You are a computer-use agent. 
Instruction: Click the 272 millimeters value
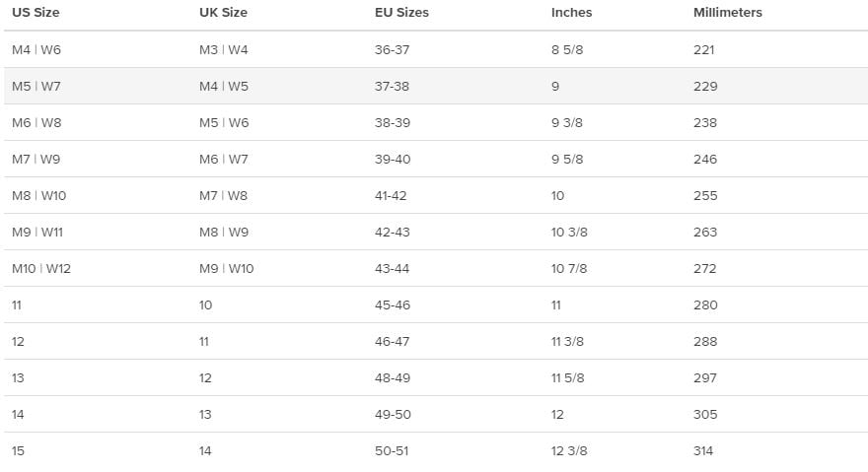point(704,269)
